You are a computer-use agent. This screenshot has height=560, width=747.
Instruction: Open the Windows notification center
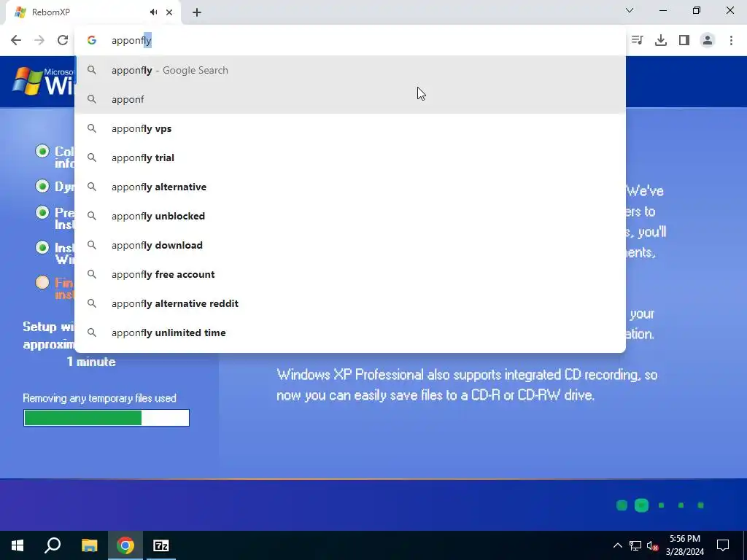click(723, 545)
